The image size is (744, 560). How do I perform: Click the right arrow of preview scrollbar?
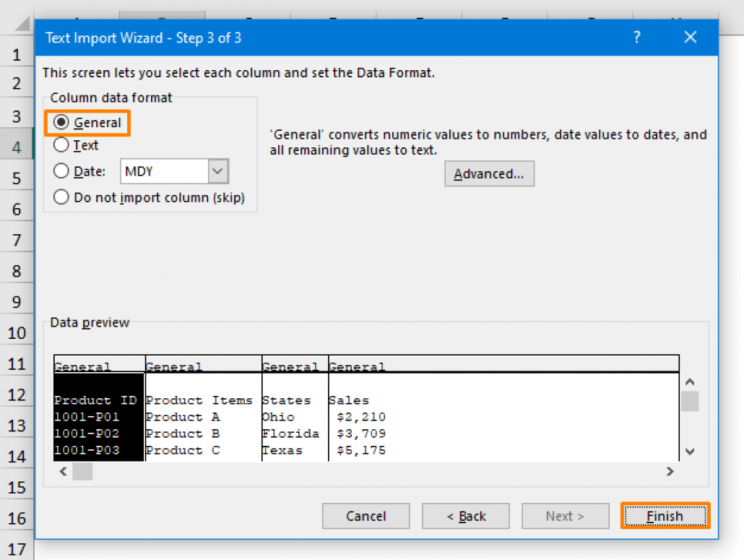click(x=670, y=471)
